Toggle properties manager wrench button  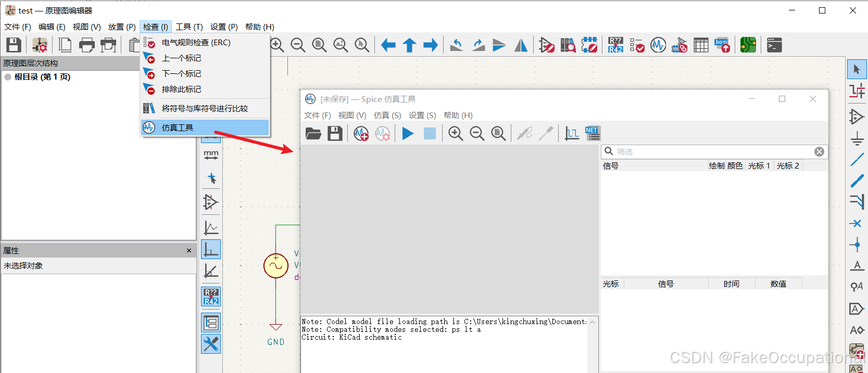211,344
